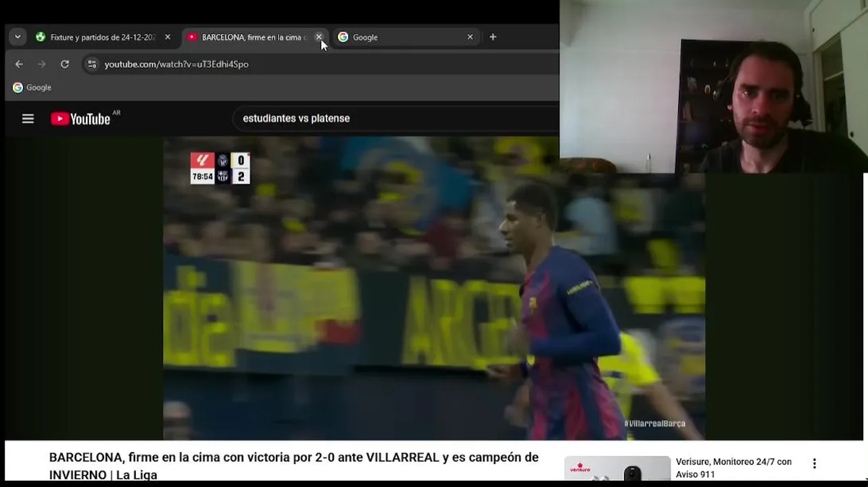Close the Fixture y partidos tab

[x=168, y=37]
